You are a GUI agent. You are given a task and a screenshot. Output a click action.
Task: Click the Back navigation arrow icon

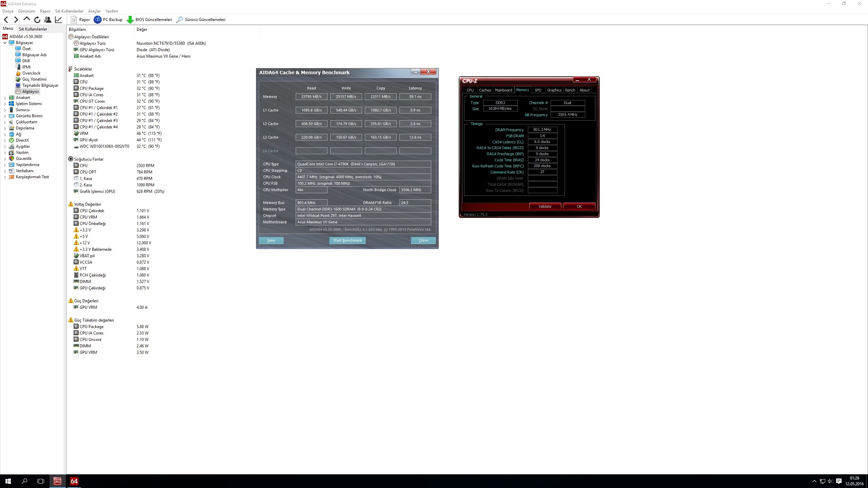[x=6, y=20]
